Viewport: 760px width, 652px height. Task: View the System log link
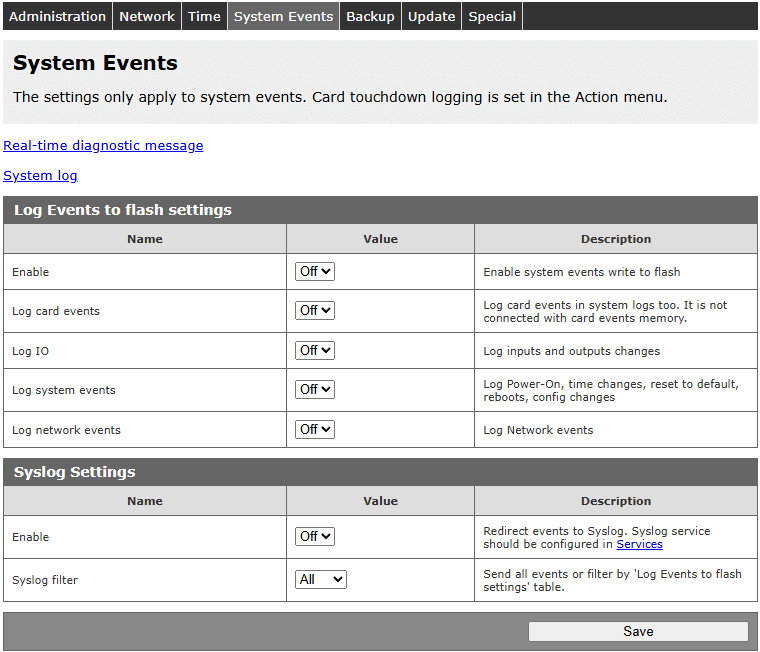coord(40,175)
